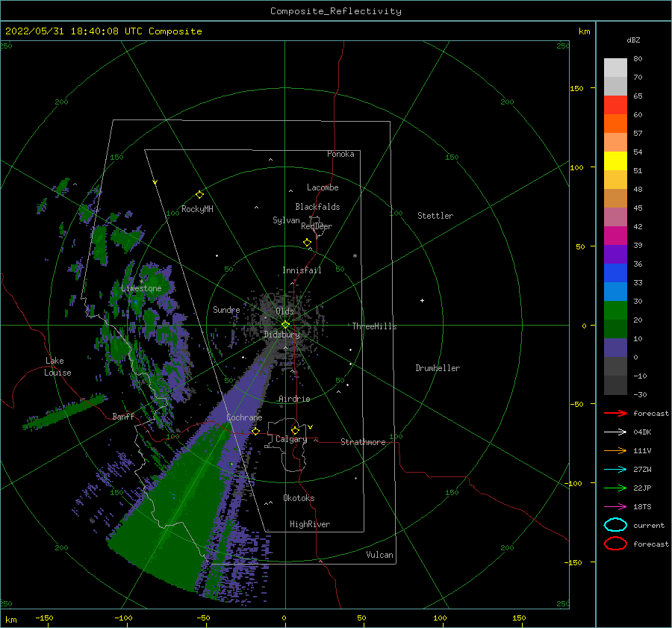This screenshot has width=672, height=628.
Task: Click the Vulcan town label
Action: [379, 555]
